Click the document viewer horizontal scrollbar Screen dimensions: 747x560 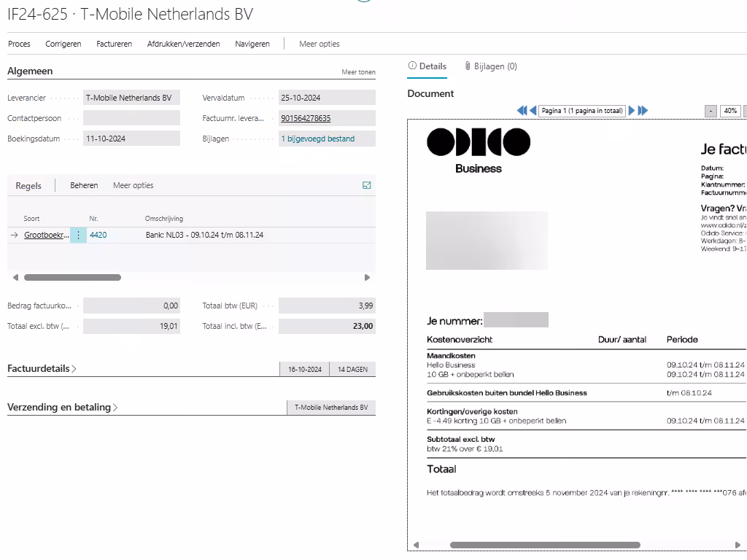(x=545, y=545)
